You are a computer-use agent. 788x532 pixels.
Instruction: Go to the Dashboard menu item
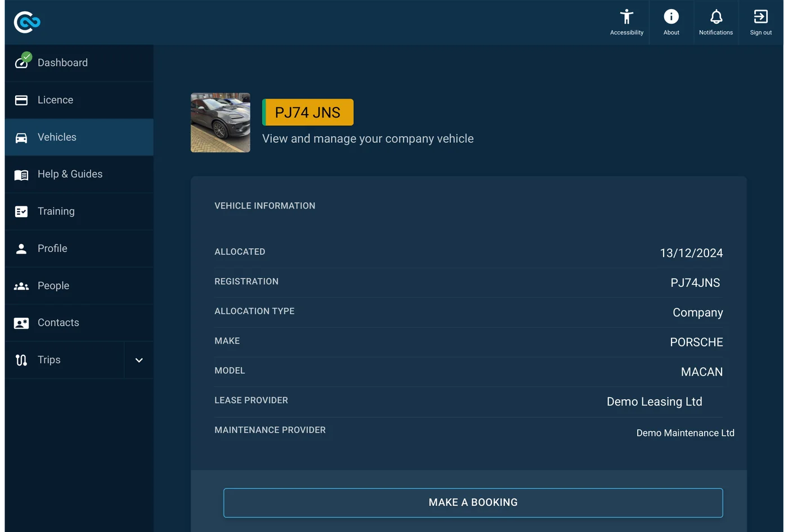(79, 63)
